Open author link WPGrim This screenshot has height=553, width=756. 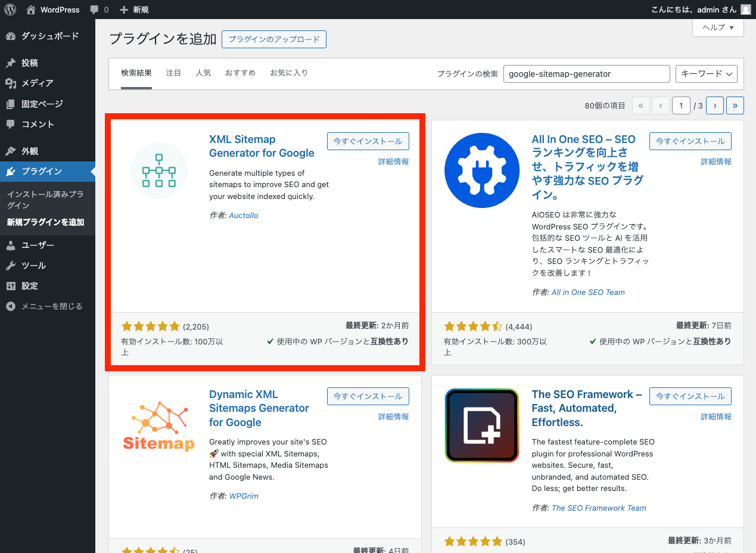244,496
